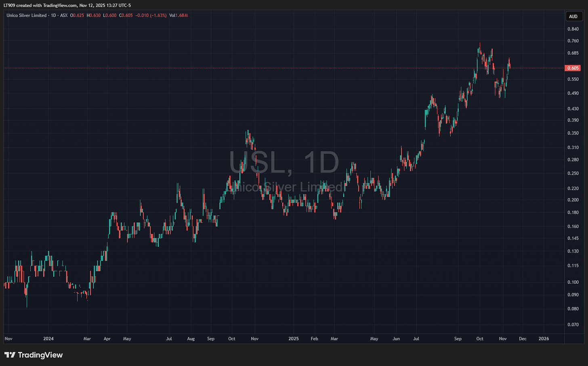Click the Jul label after May 2024
This screenshot has width=588, height=366.
point(169,339)
